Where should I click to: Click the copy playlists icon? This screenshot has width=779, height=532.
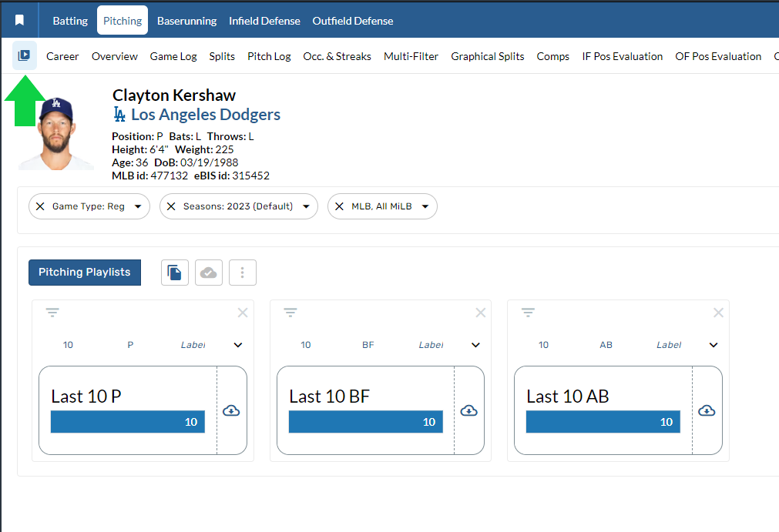click(175, 273)
